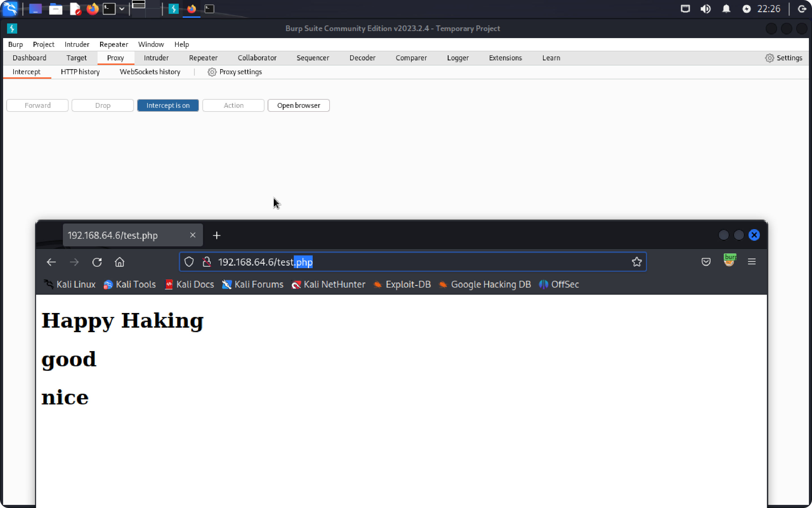Viewport: 812px width, 508px height.
Task: Click the volume icon in system tray
Action: 706,9
